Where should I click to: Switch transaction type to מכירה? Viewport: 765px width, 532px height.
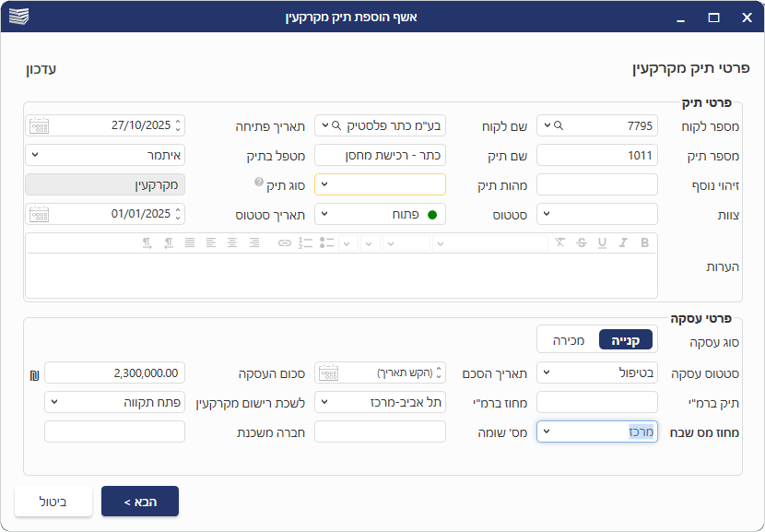click(x=568, y=340)
